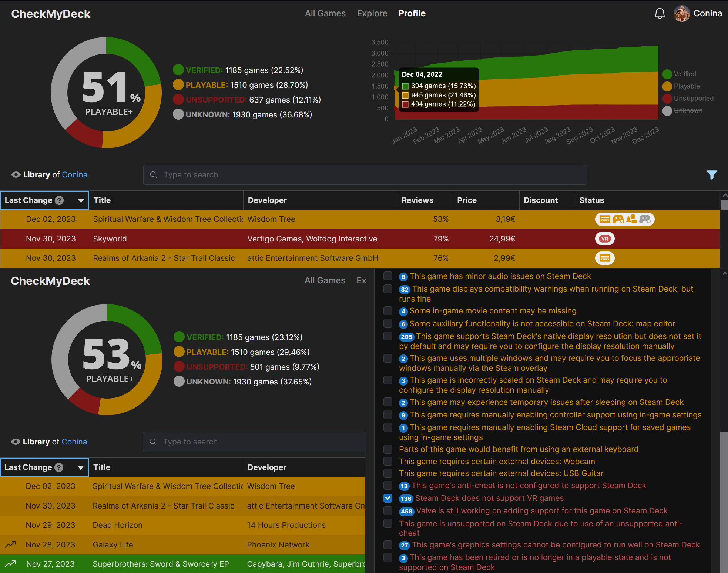Image resolution: width=728 pixels, height=573 pixels.
Task: Toggle Last Change sort arrow in top table
Action: 81,200
